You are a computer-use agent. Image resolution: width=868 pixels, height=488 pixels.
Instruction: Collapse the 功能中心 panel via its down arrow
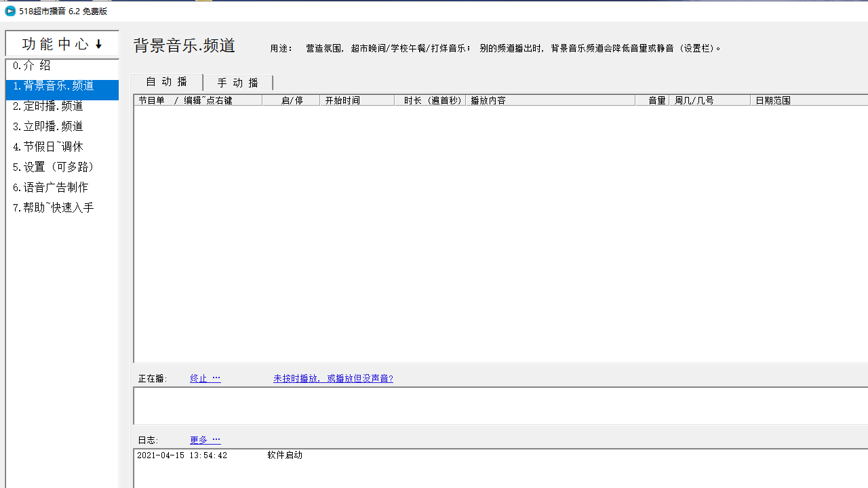[99, 43]
